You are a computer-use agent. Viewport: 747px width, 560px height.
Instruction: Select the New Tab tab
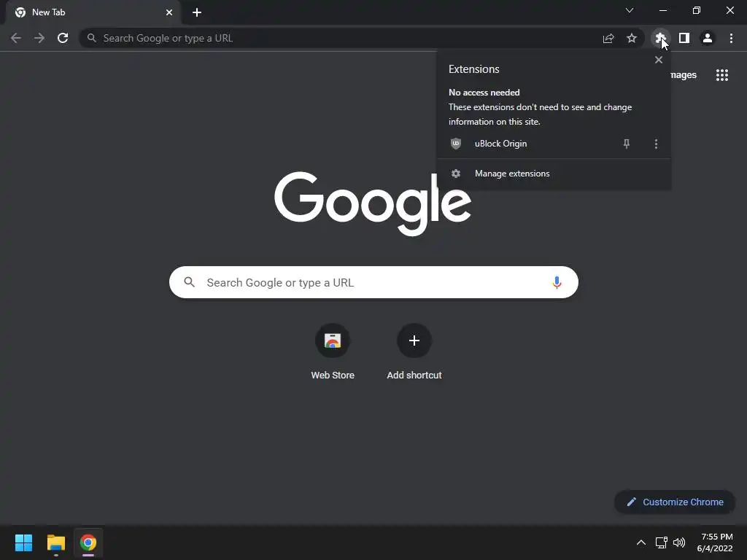tap(93, 12)
